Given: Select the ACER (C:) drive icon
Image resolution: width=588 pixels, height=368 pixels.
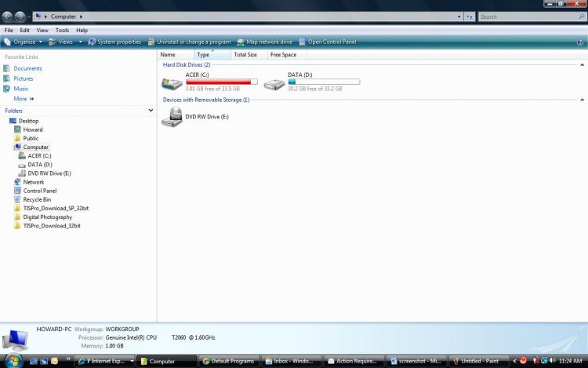Looking at the screenshot, I should [x=172, y=83].
